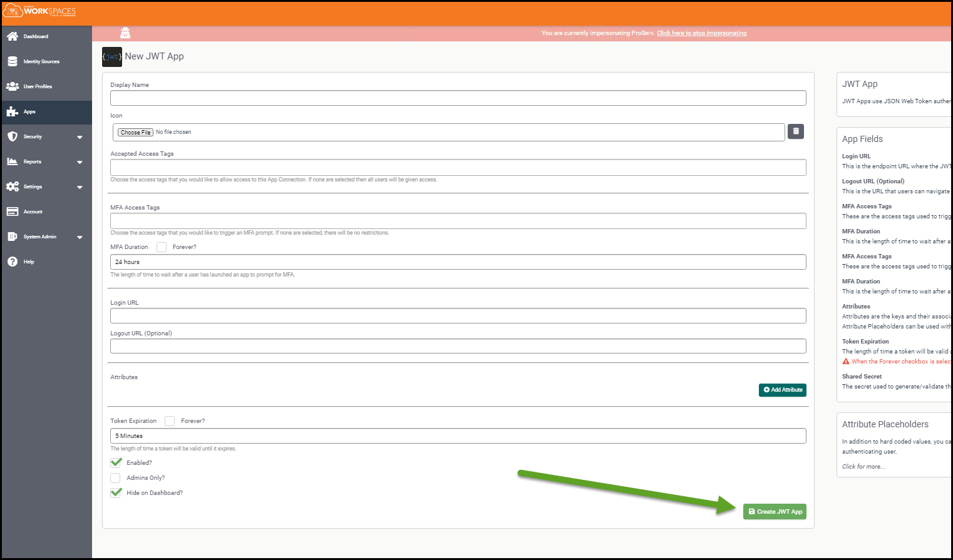Expand the Reports submenu arrow

80,162
